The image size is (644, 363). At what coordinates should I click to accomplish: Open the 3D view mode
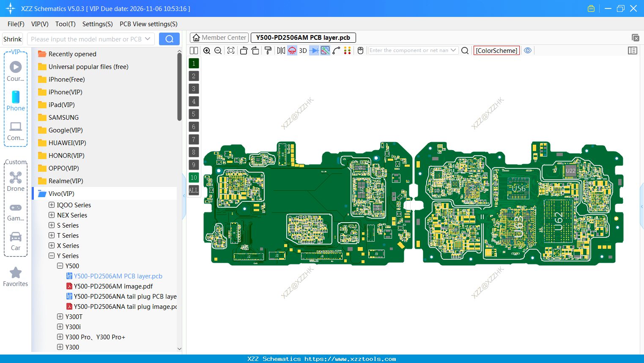click(x=303, y=50)
